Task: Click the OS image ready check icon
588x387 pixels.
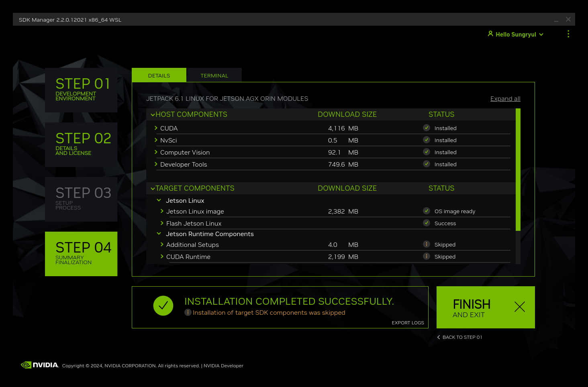Action: (x=427, y=211)
